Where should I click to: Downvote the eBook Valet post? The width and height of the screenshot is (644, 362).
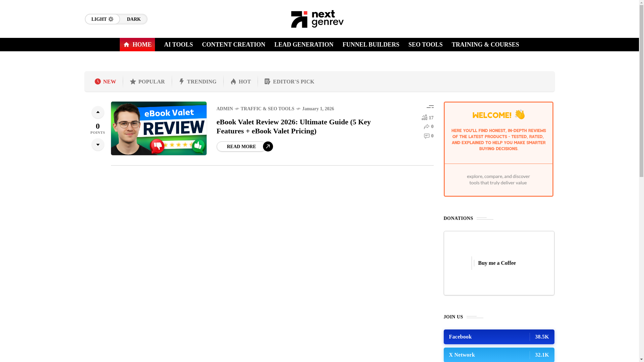(98, 144)
